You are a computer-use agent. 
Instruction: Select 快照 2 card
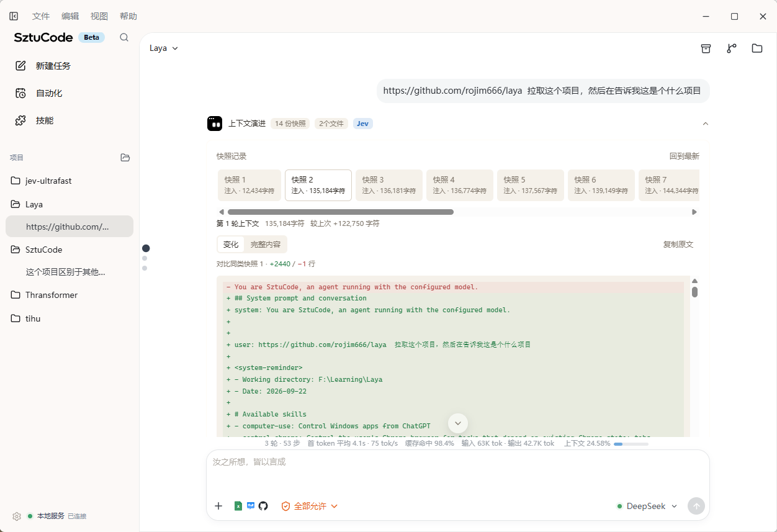click(318, 185)
